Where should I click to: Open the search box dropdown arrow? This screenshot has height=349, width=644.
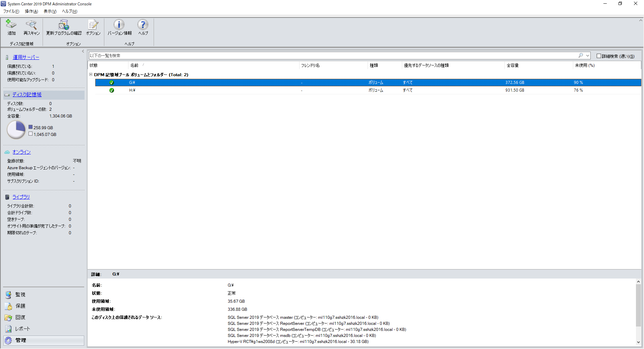(x=587, y=55)
